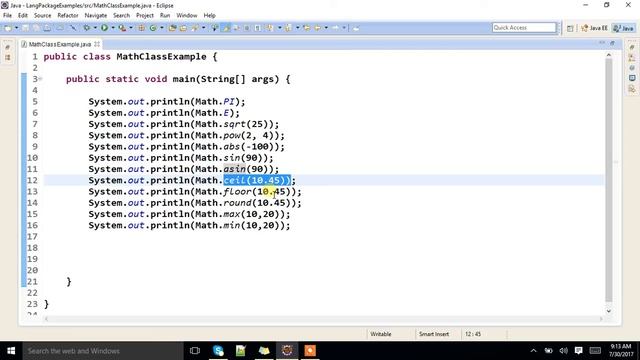This screenshot has width=640, height=360.
Task: Click the New Java Package icon
Action: (141, 28)
